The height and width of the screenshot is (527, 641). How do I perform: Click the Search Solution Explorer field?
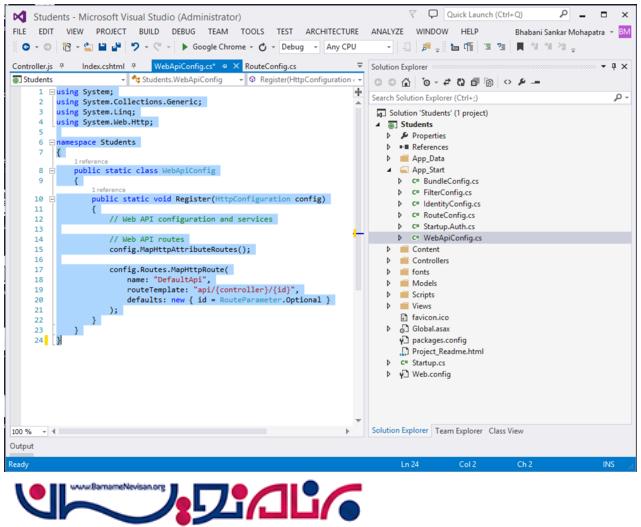(x=495, y=98)
